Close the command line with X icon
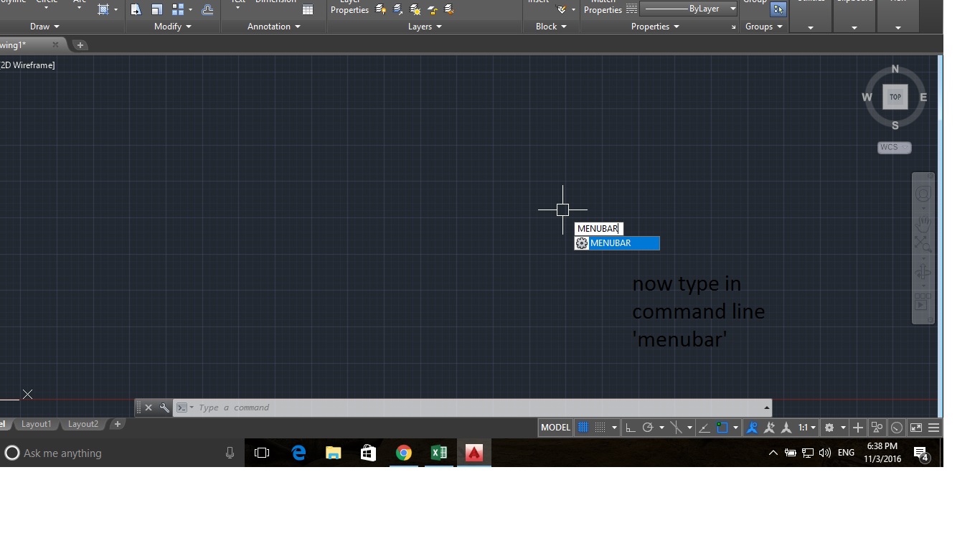Screen dimensions: 980x551 coord(149,408)
